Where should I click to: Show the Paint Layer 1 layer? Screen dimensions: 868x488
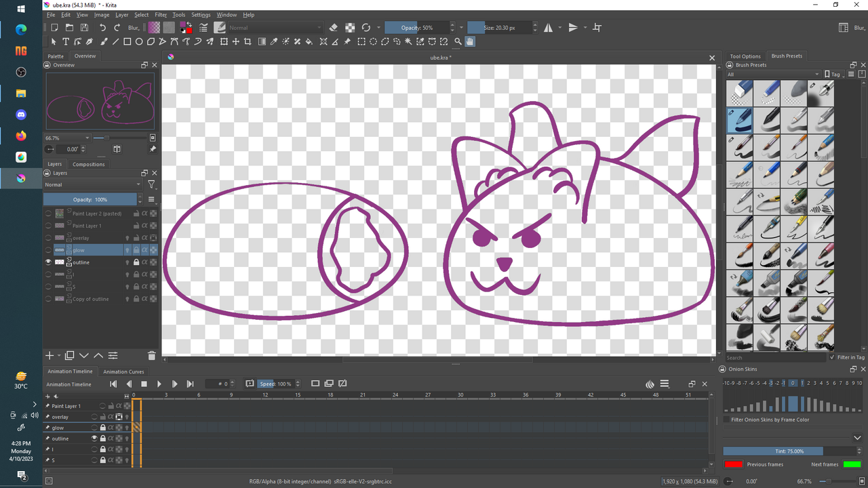[x=48, y=226]
